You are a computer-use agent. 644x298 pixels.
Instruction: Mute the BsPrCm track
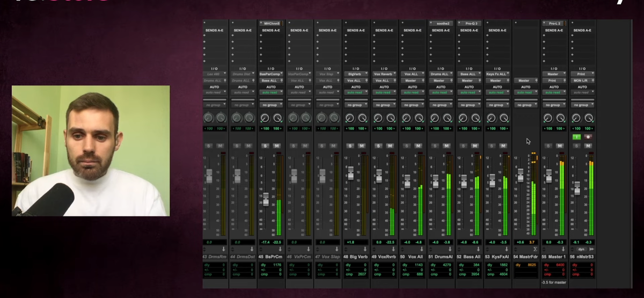point(277,146)
